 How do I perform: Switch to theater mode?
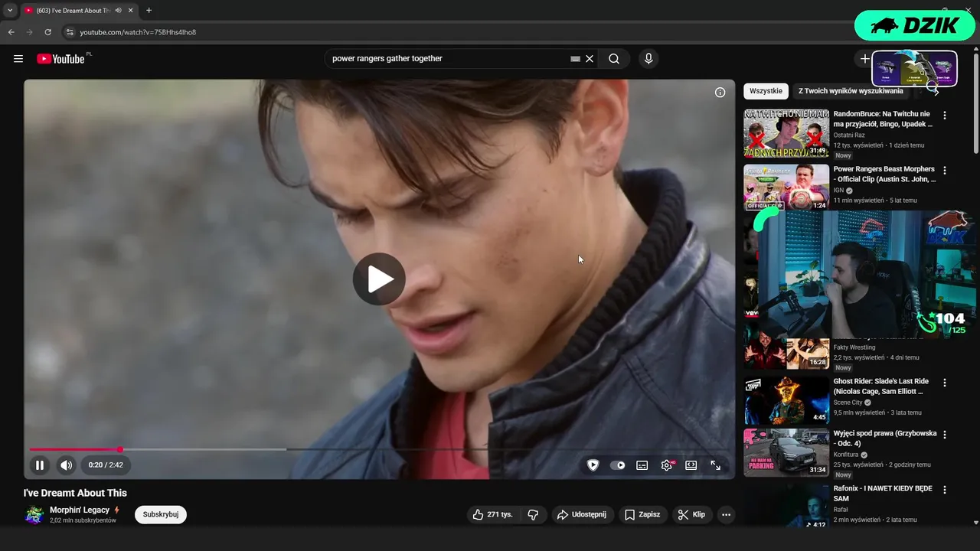691,465
